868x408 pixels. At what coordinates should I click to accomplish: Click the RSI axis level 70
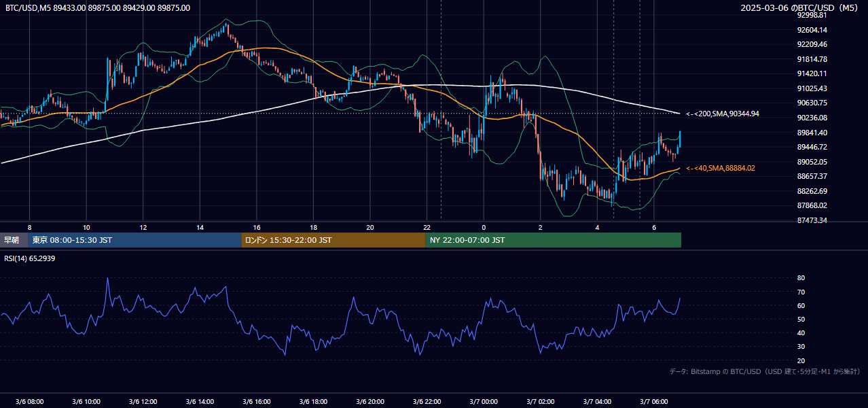click(x=801, y=292)
